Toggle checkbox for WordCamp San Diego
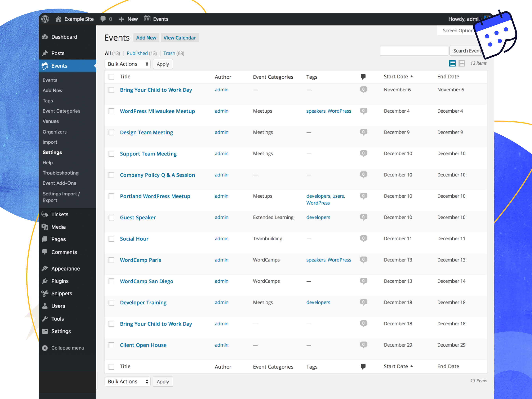 [x=112, y=281]
